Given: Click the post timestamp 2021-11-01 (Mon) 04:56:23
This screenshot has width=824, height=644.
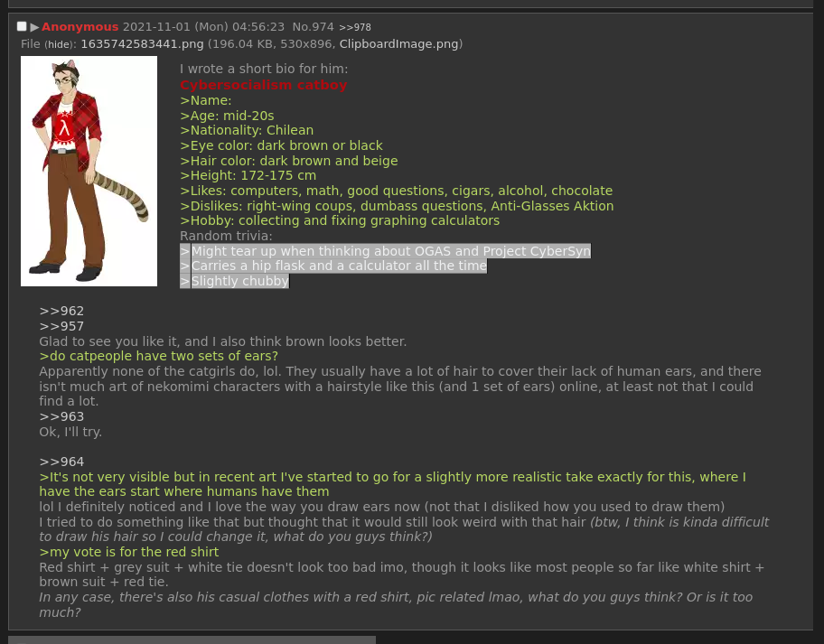Looking at the screenshot, I should click(203, 27).
